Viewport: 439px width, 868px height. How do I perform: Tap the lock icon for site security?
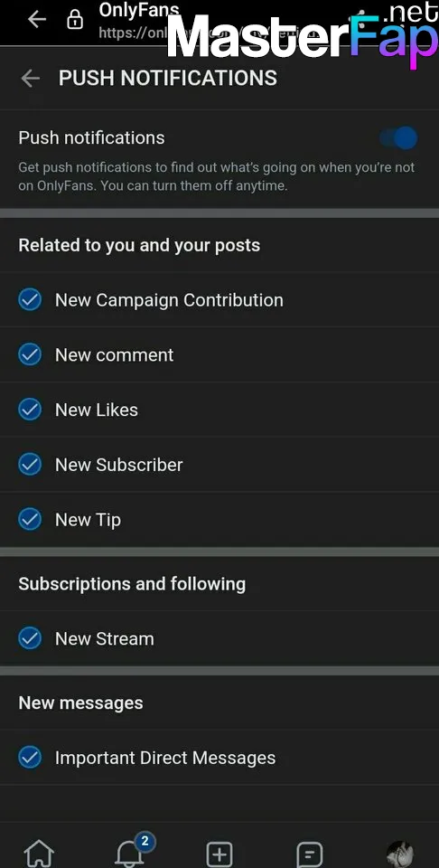click(x=75, y=20)
